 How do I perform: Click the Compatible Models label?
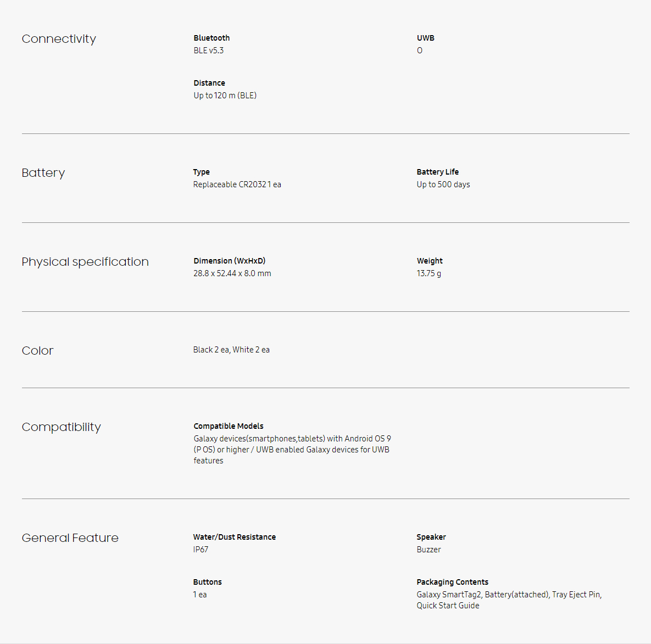pos(229,426)
